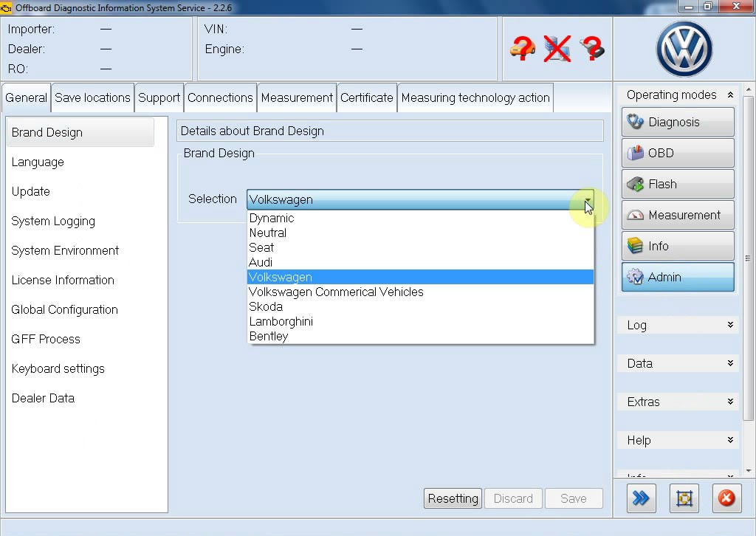Open License Information entry

point(63,280)
